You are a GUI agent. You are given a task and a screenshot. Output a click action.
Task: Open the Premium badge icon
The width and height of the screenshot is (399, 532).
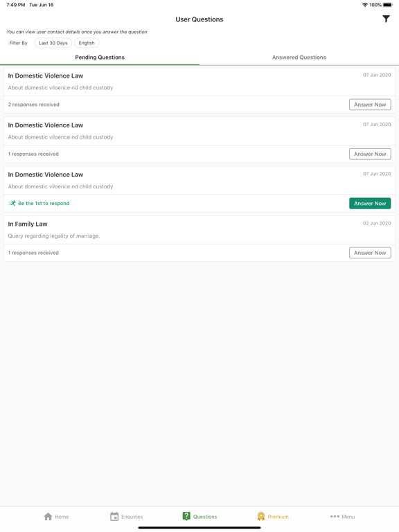tap(261, 516)
